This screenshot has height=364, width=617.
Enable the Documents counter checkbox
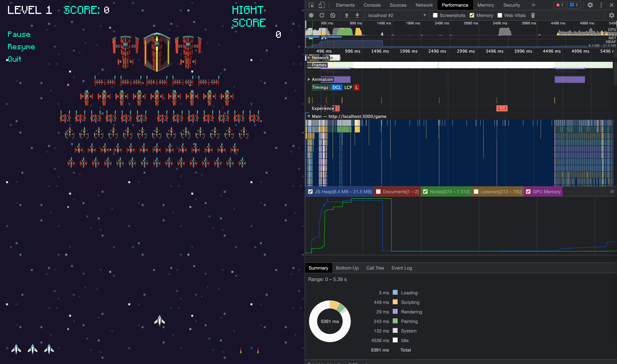pos(379,192)
